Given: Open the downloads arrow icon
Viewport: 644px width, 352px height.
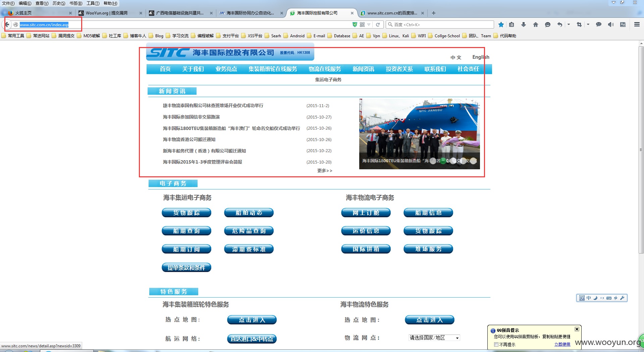Looking at the screenshot, I should [524, 25].
